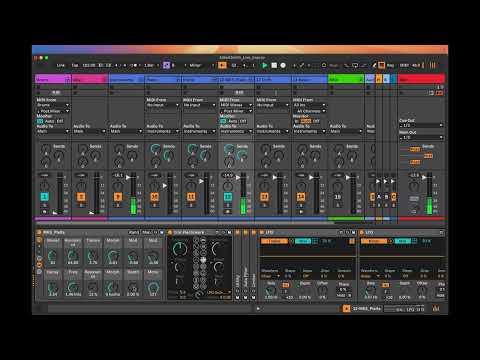Fold the Drums group with its header arrow
This screenshot has width=480, height=360.
click(x=68, y=80)
